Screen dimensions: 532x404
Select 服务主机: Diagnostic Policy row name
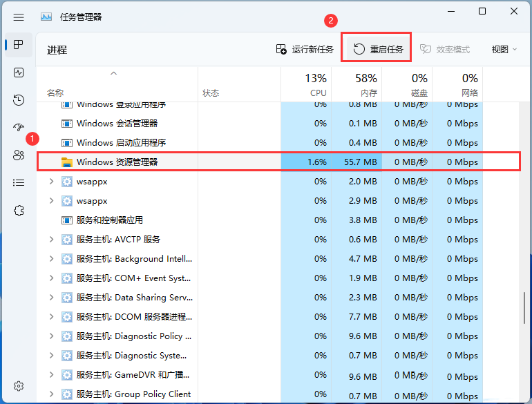tap(133, 336)
